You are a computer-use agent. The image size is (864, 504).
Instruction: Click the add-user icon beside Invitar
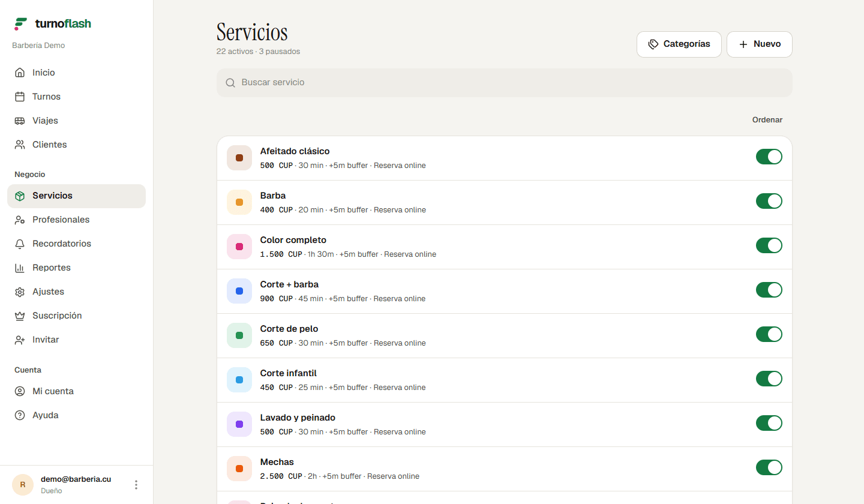20,340
